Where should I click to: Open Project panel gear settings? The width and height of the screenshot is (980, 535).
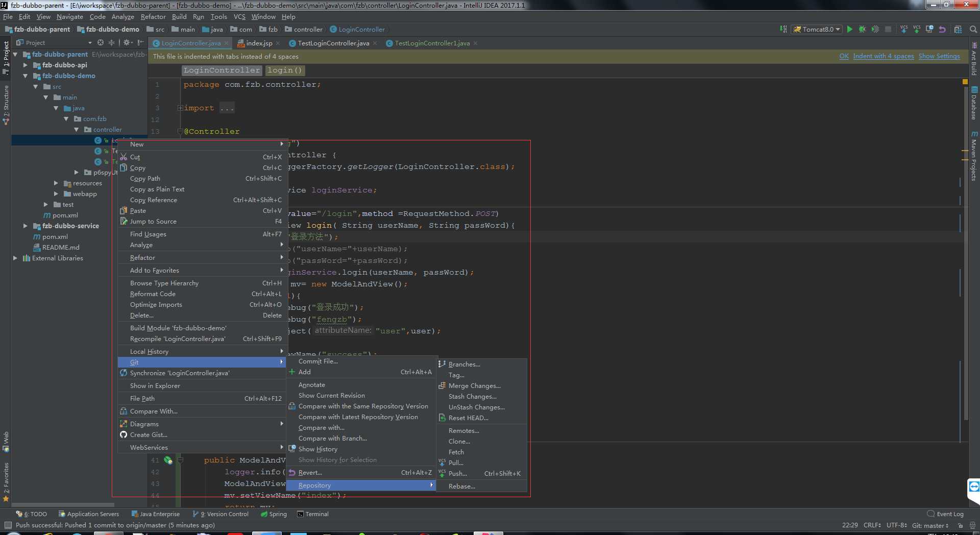[127, 43]
